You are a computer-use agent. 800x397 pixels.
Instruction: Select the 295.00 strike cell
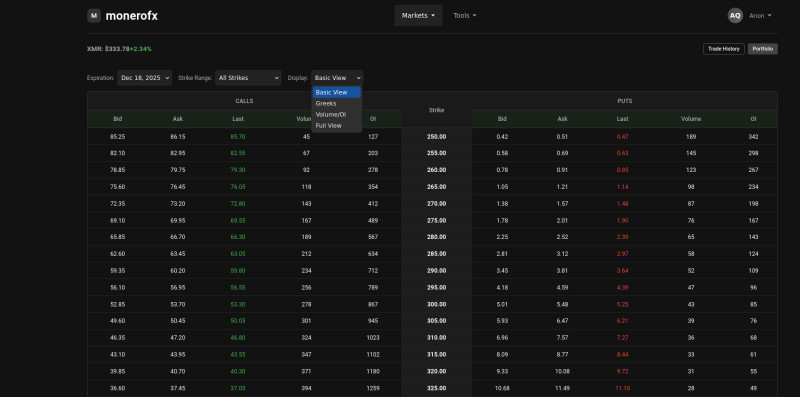click(437, 287)
